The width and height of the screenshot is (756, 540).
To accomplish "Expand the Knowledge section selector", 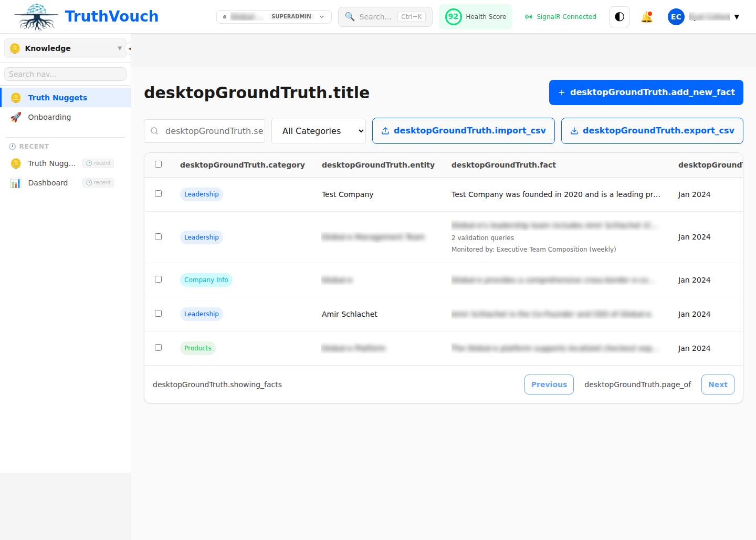I will 119,48.
